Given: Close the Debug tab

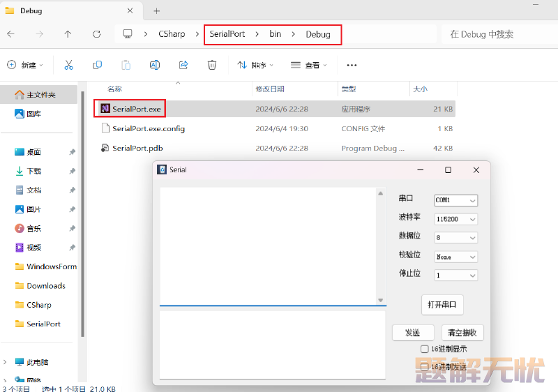Looking at the screenshot, I should (130, 10).
